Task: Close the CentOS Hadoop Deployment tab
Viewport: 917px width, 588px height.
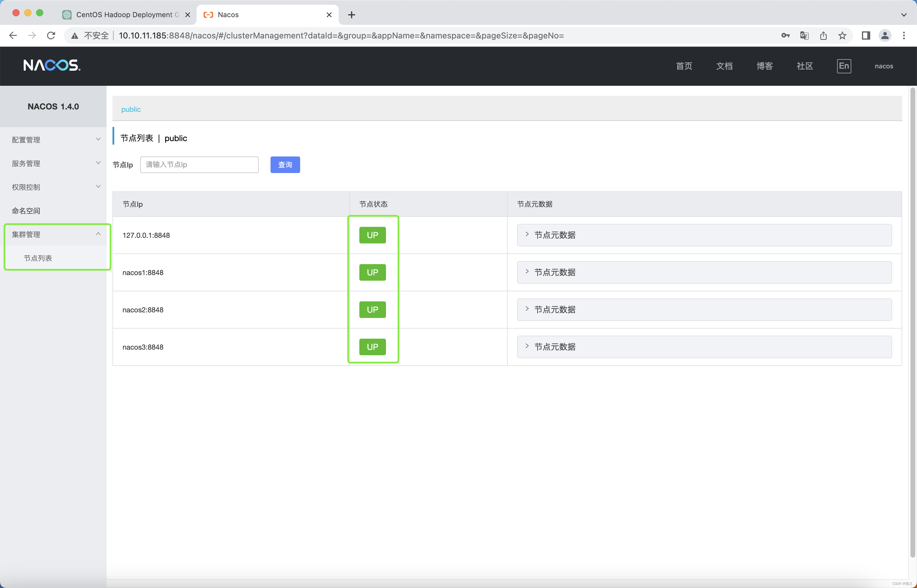Action: pos(188,15)
